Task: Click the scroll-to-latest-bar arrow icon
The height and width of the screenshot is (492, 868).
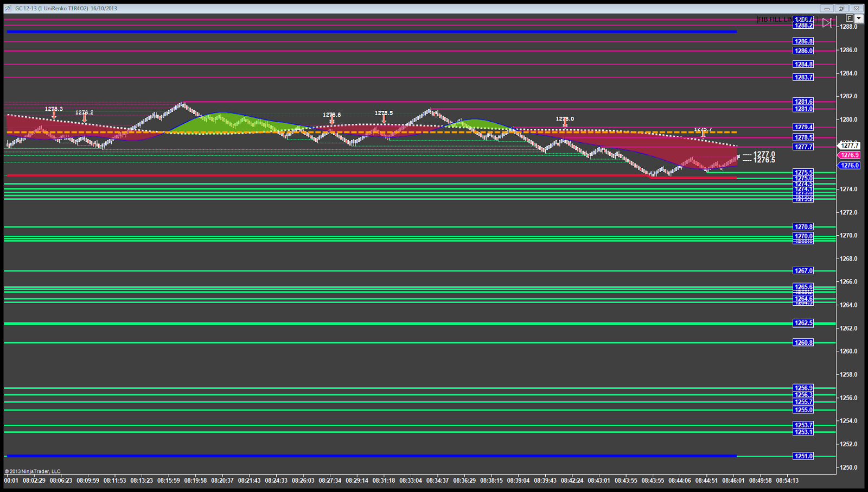Action: tap(827, 22)
